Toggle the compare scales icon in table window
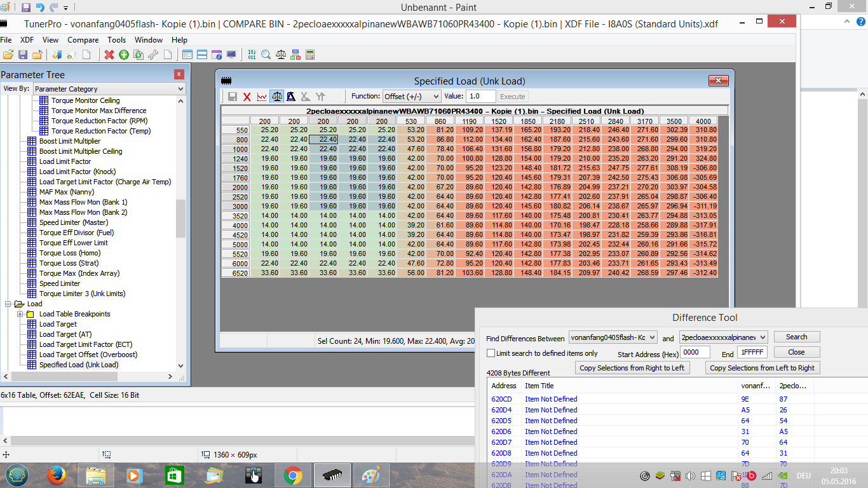 click(276, 97)
